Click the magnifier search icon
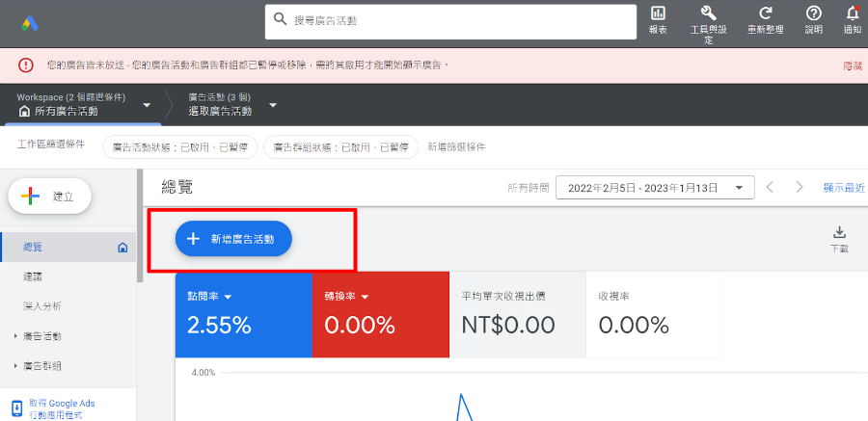 tap(280, 20)
